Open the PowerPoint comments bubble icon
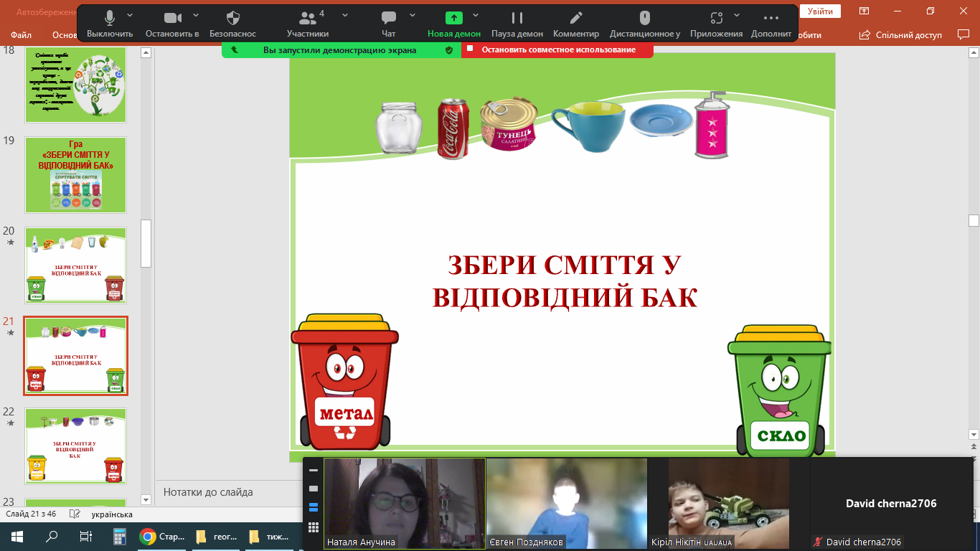The height and width of the screenshot is (551, 980). (963, 34)
